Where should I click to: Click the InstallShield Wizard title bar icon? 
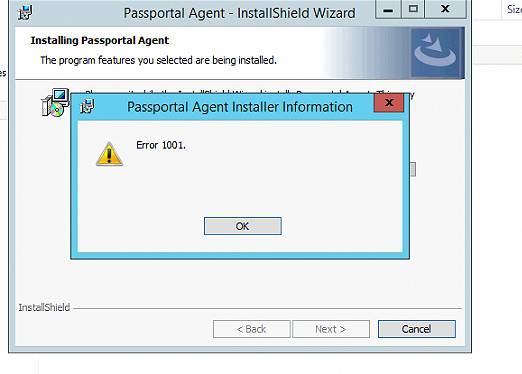(x=25, y=13)
